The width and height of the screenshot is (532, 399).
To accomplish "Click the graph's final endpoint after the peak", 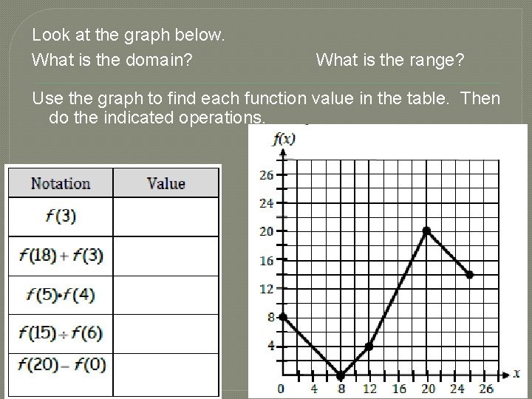I will 469,274.
